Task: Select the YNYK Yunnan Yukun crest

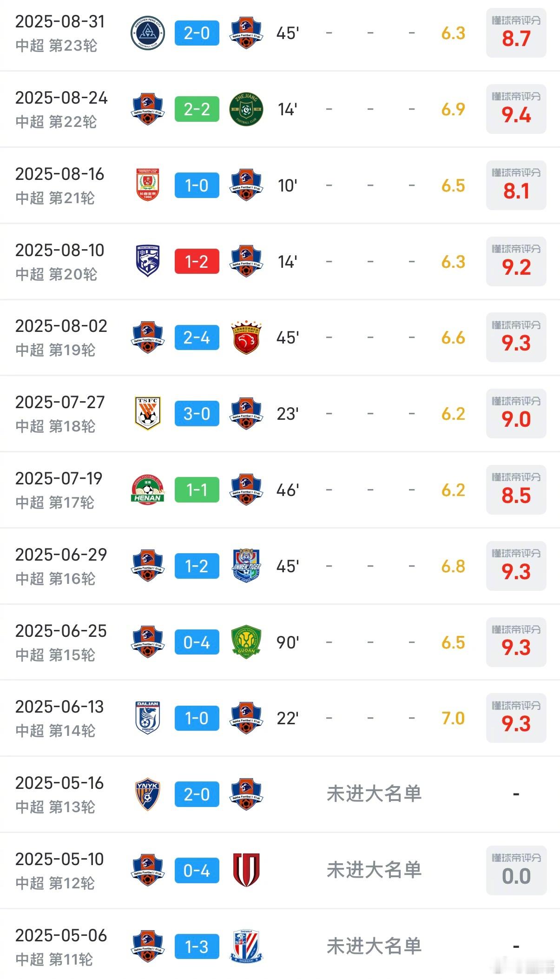Action: (148, 794)
